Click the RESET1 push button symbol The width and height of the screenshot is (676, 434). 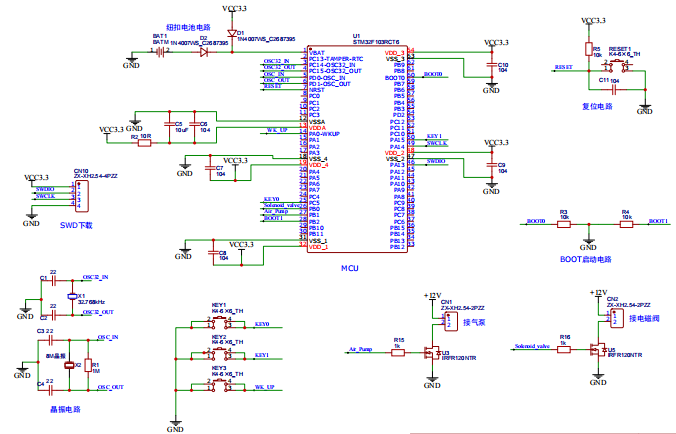pos(617,66)
